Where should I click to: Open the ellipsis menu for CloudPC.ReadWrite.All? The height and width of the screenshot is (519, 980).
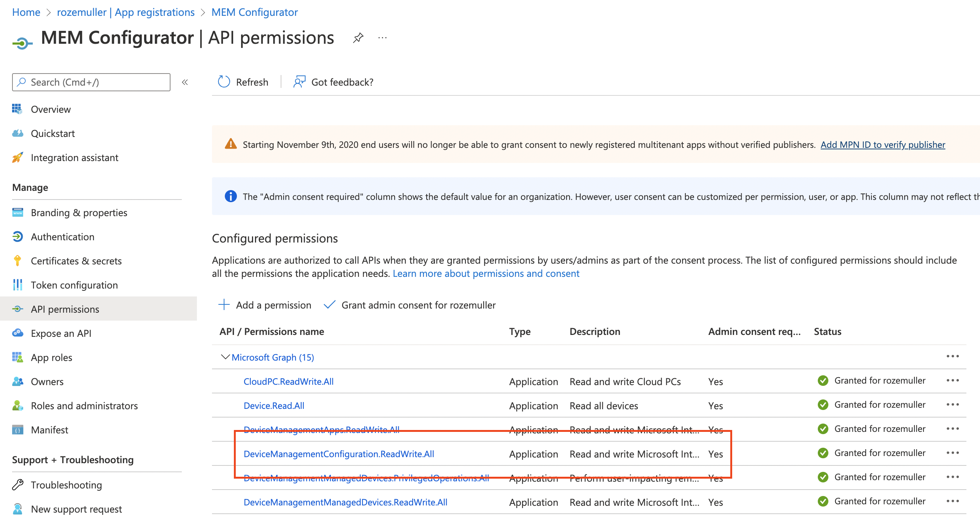point(952,381)
